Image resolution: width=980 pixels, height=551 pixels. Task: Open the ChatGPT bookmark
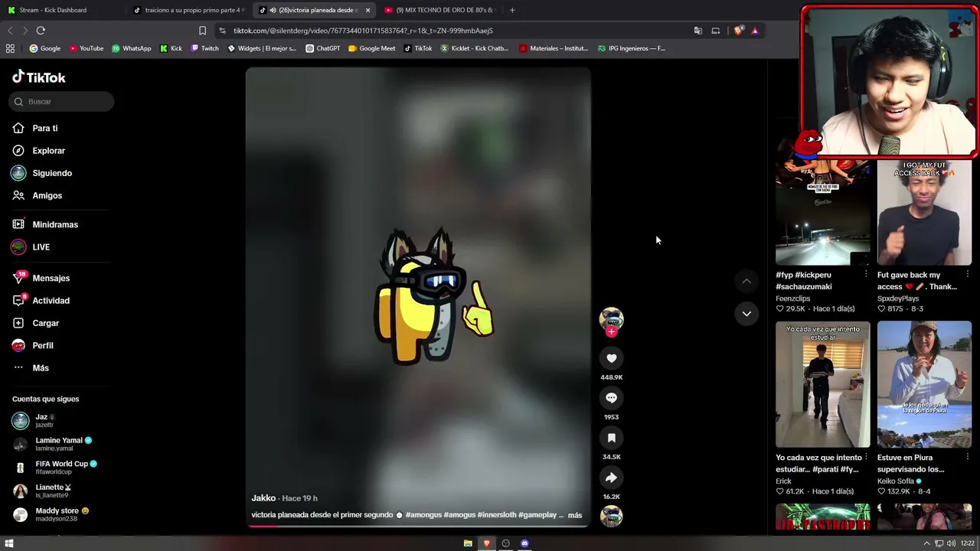tap(322, 48)
